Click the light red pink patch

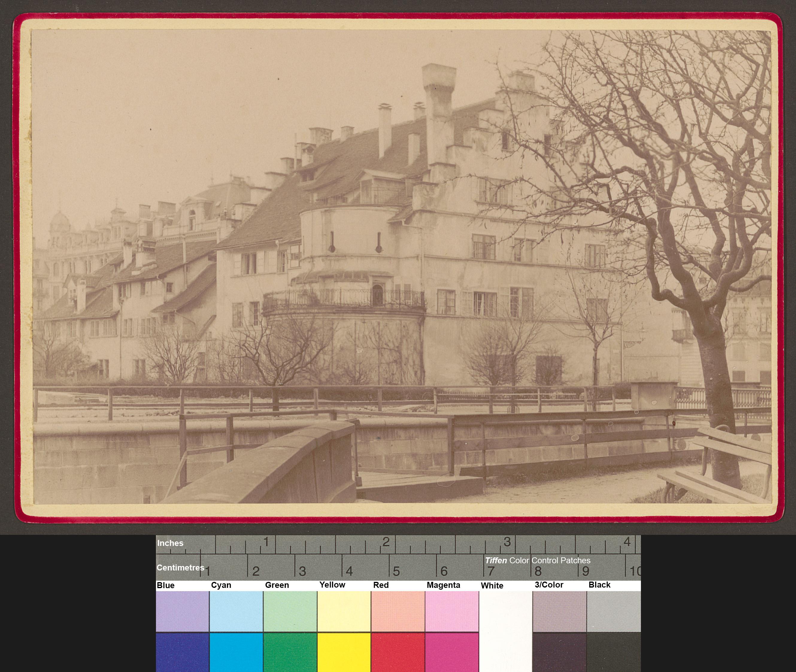click(x=398, y=611)
